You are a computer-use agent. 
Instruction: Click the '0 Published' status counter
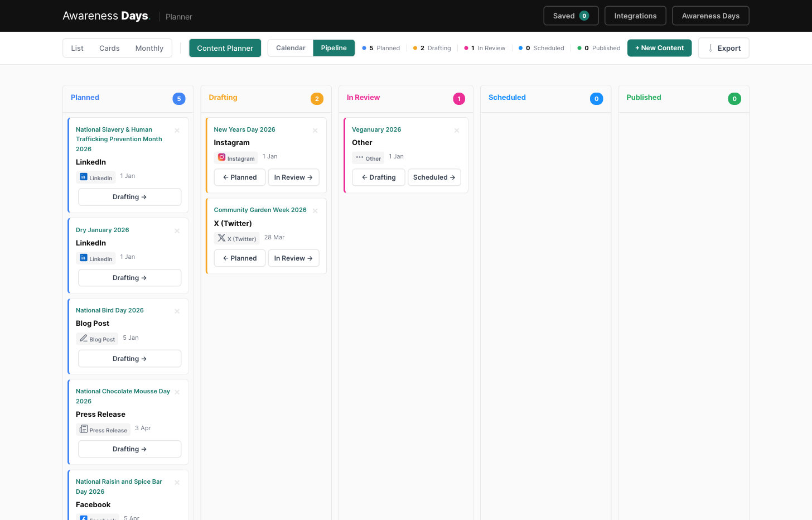[599, 48]
